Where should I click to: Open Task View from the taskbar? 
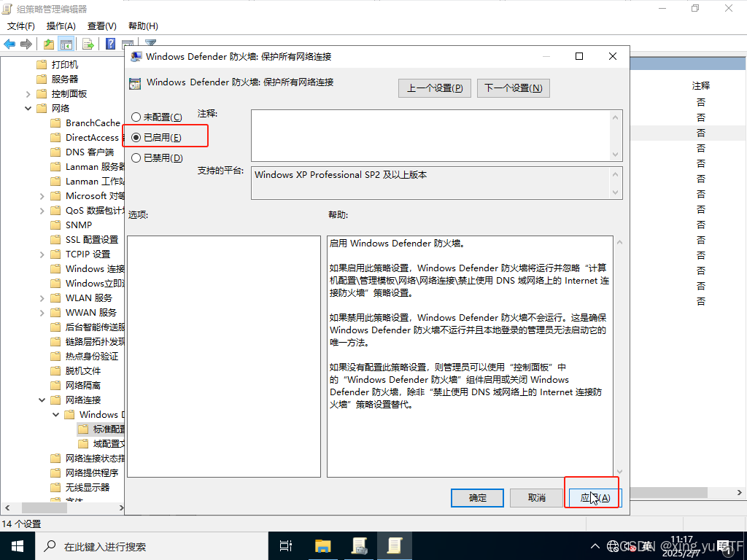[x=286, y=545]
